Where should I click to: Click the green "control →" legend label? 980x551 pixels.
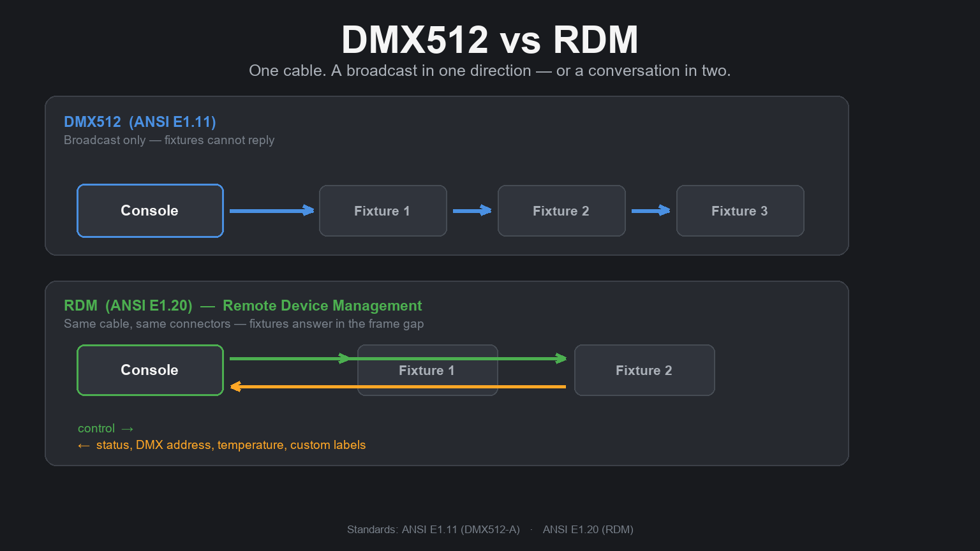[106, 429]
